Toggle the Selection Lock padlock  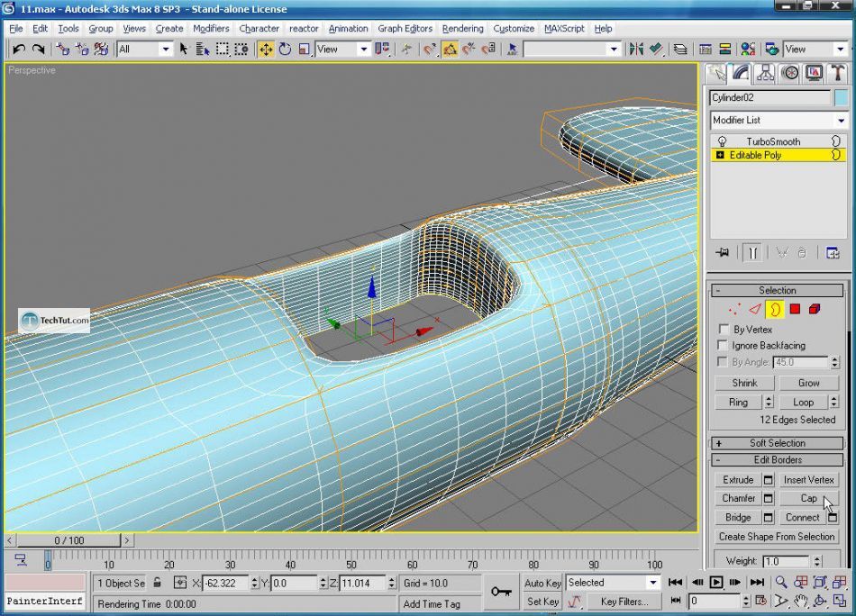(157, 583)
